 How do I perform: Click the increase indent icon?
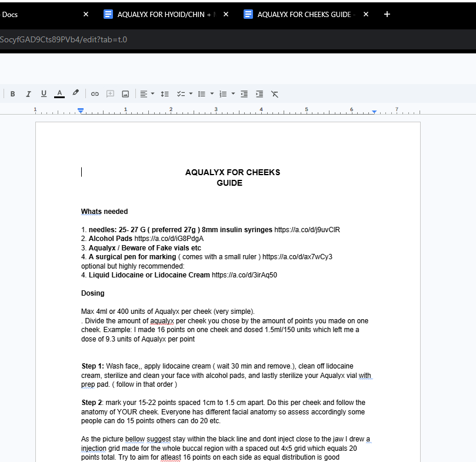[259, 94]
